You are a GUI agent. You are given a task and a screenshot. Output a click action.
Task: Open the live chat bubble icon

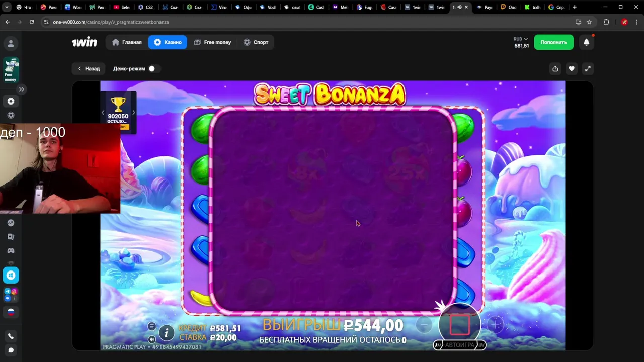pyautogui.click(x=11, y=350)
